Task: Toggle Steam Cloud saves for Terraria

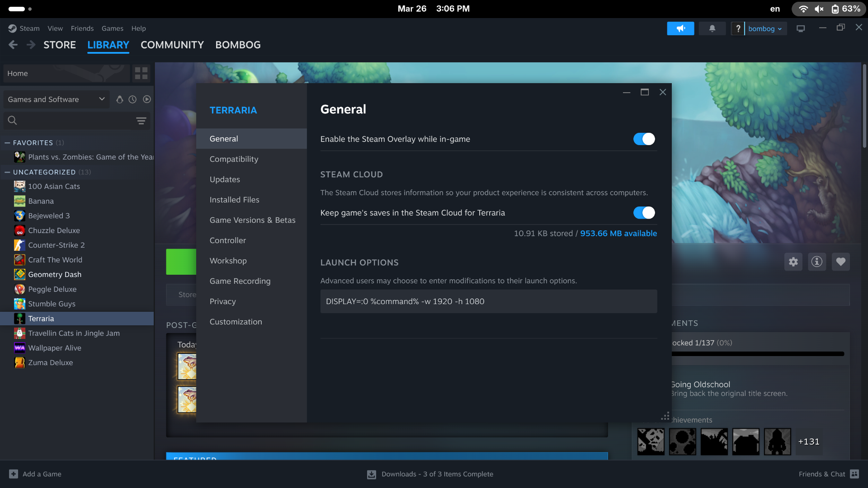Action: (x=644, y=213)
